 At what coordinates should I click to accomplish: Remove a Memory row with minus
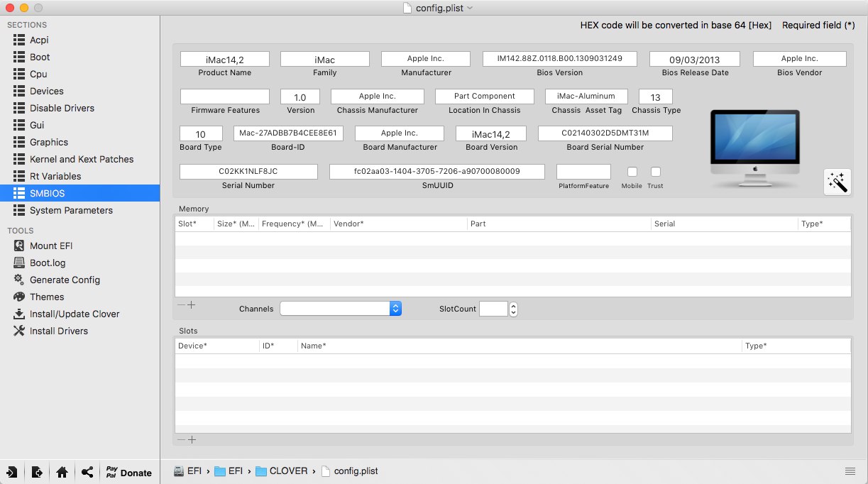pos(181,304)
